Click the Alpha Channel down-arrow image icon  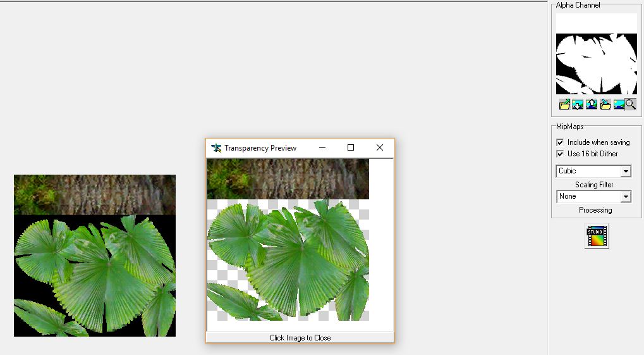[x=578, y=104]
